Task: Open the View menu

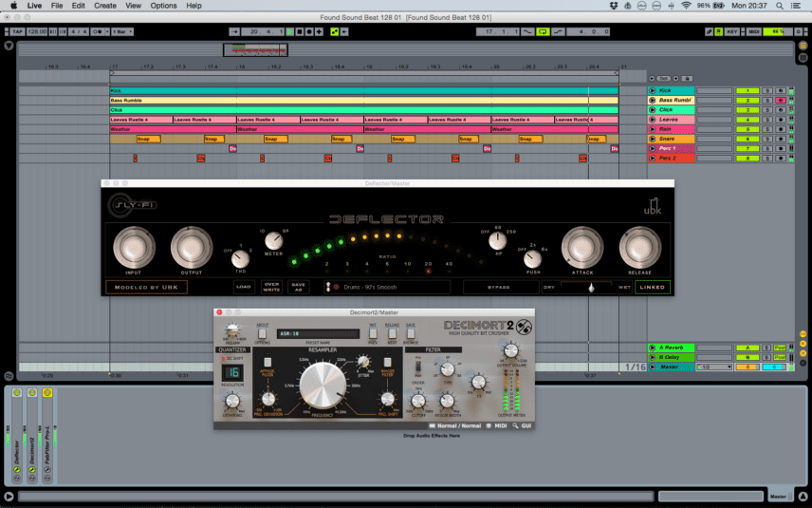Action: coord(133,6)
